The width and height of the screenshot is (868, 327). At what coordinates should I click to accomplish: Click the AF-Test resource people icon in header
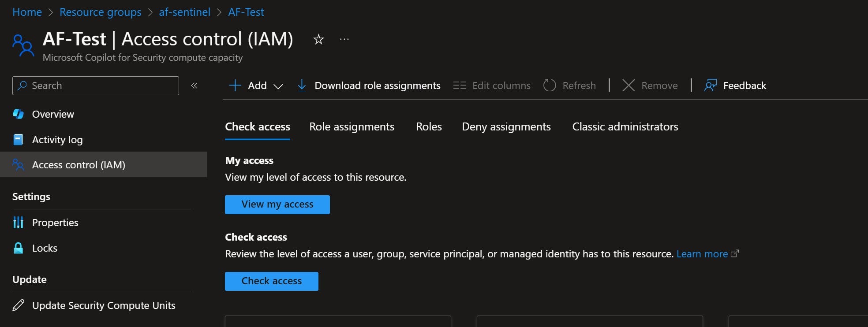[x=23, y=46]
